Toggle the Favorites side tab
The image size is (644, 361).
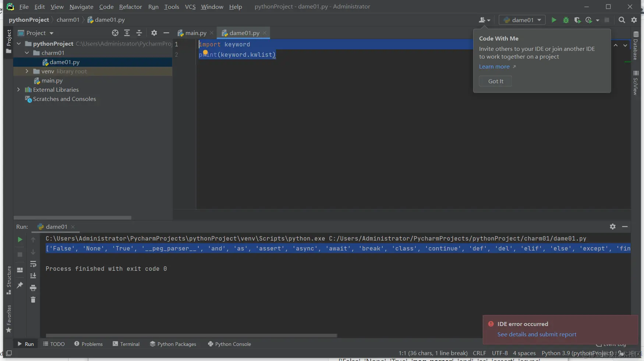[9, 319]
